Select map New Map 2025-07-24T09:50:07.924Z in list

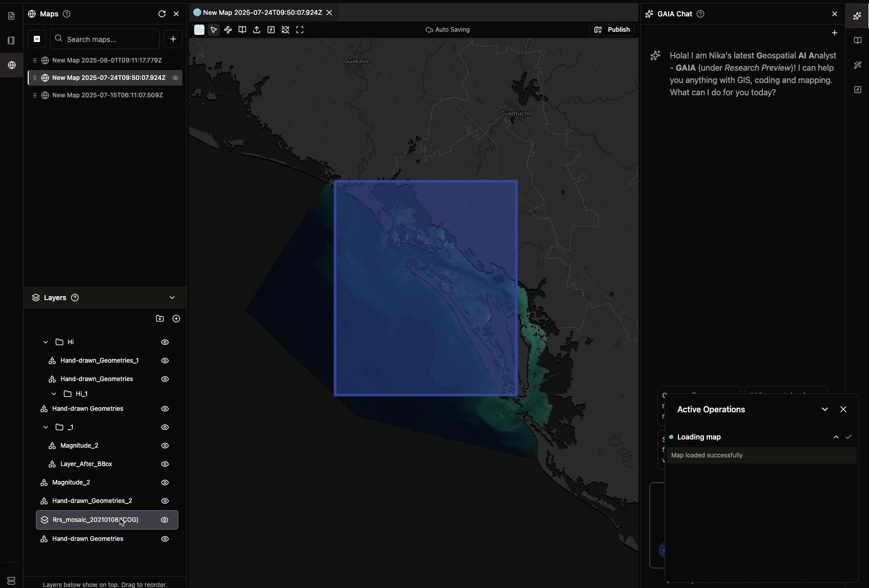point(105,78)
